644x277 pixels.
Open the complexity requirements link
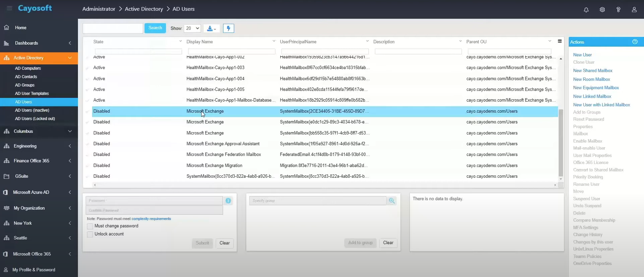point(151,219)
